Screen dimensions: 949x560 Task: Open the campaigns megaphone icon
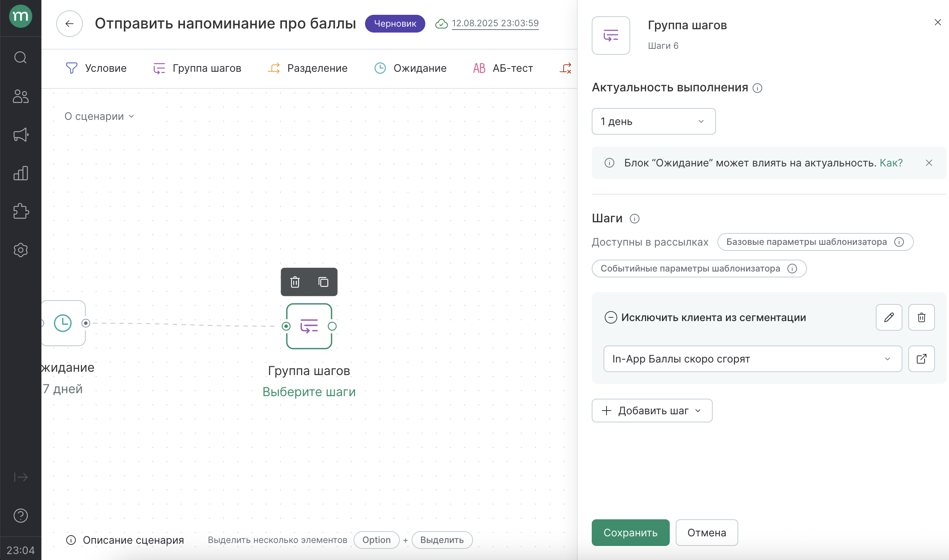click(20, 135)
